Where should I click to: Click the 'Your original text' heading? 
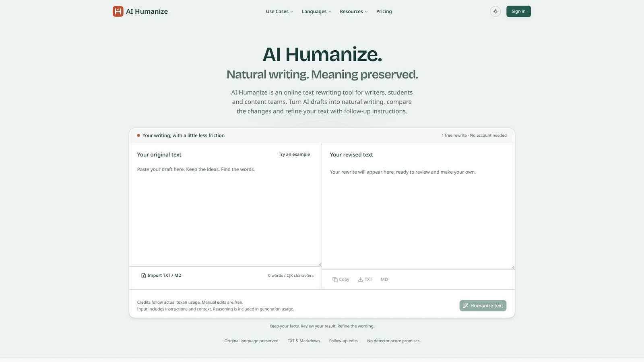(x=159, y=155)
